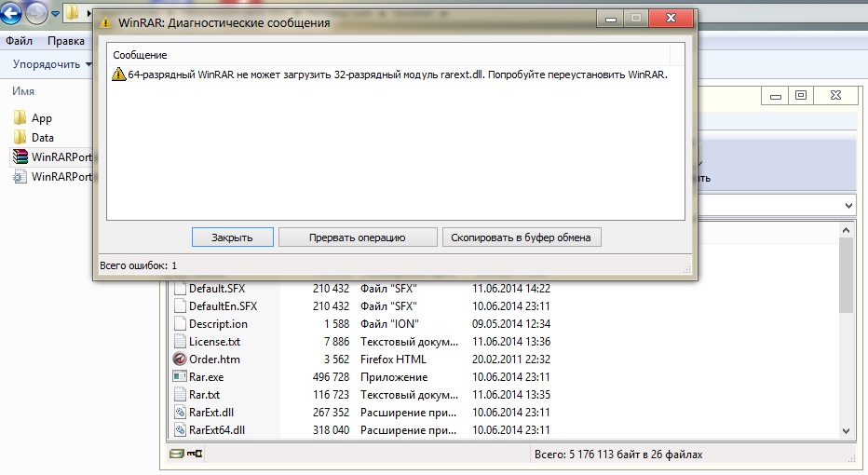Open the Упорядочить dropdown
This screenshot has width=868, height=475.
[x=52, y=64]
